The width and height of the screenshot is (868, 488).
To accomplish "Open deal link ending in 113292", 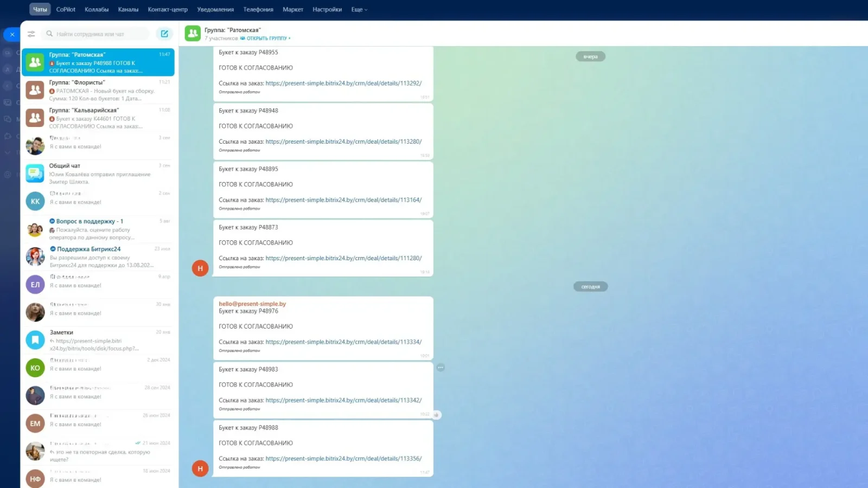I will coord(343,84).
